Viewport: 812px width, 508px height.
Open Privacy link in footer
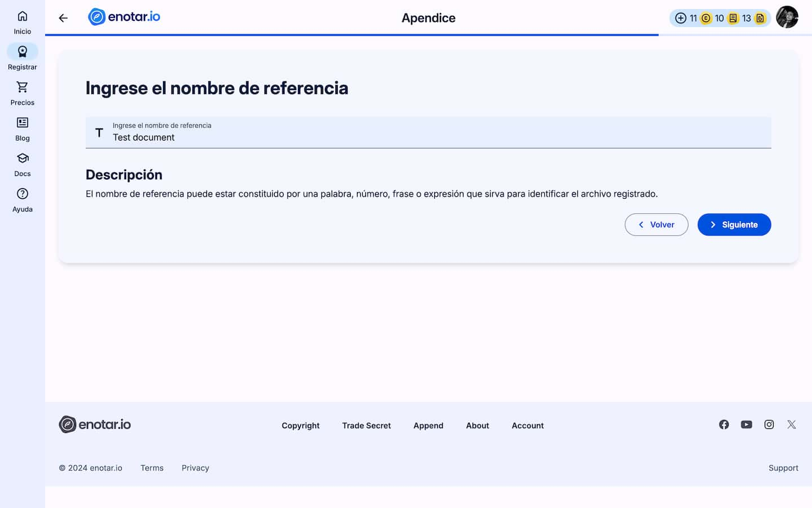pos(195,468)
